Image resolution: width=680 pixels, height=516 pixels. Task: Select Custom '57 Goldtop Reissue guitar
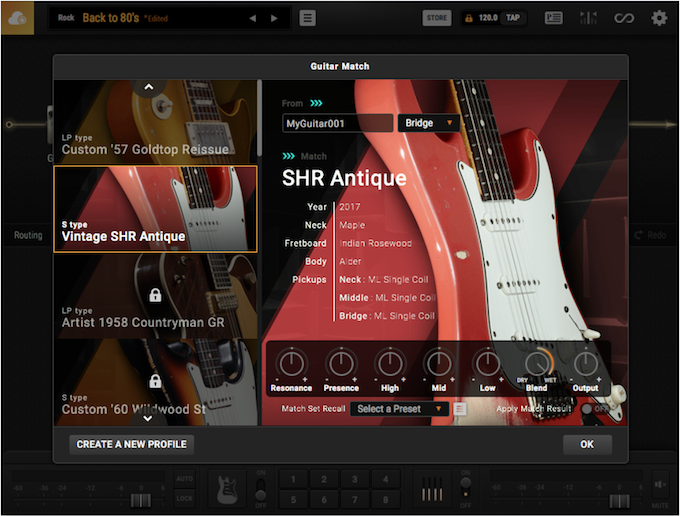click(x=155, y=122)
